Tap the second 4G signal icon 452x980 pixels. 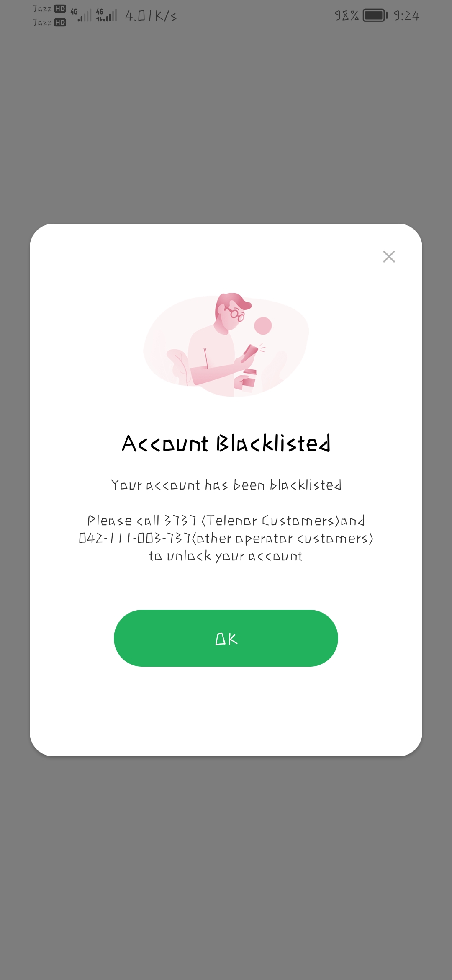click(106, 15)
